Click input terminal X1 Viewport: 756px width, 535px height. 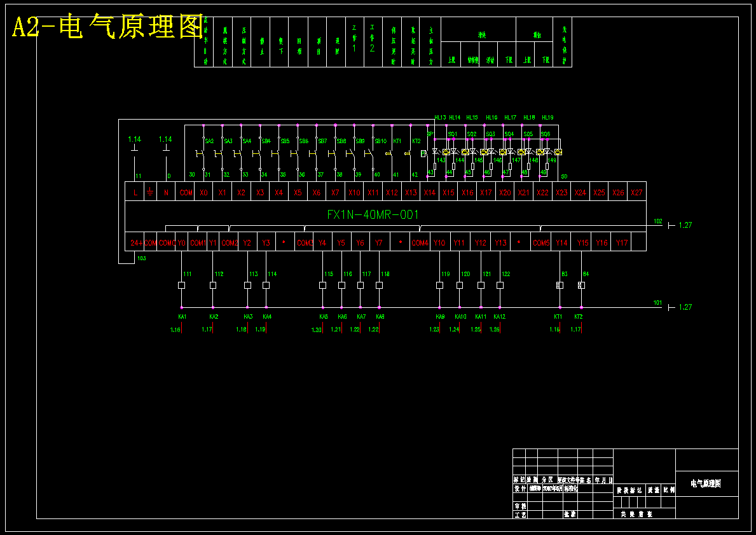point(223,193)
